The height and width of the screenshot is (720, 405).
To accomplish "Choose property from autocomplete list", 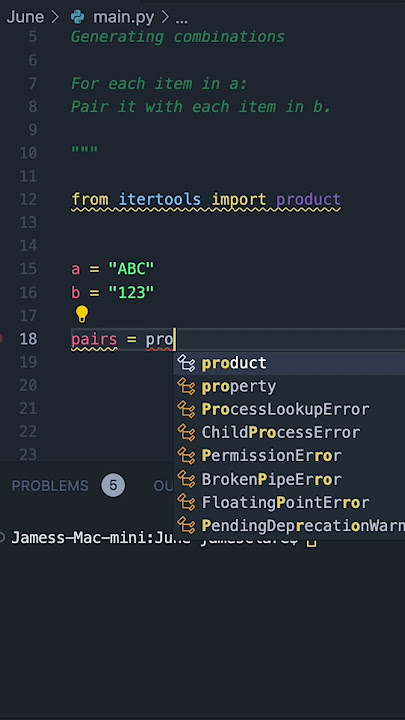I will [x=289, y=387].
